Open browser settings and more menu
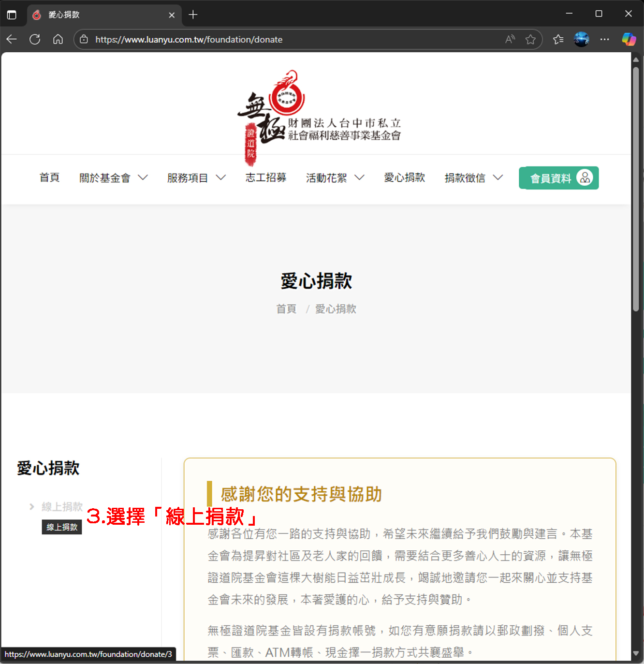644x664 pixels. [x=604, y=39]
